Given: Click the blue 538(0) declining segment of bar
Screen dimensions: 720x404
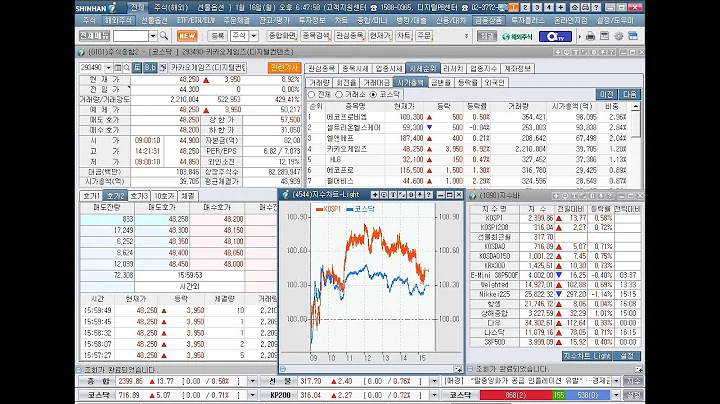Looking at the screenshot, I should pyautogui.click(x=588, y=395).
